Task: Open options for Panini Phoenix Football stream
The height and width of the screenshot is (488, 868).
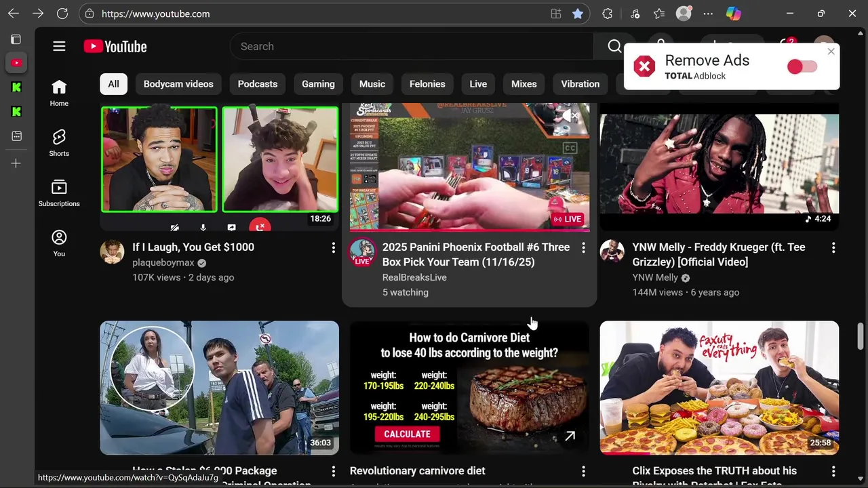Action: (x=583, y=248)
